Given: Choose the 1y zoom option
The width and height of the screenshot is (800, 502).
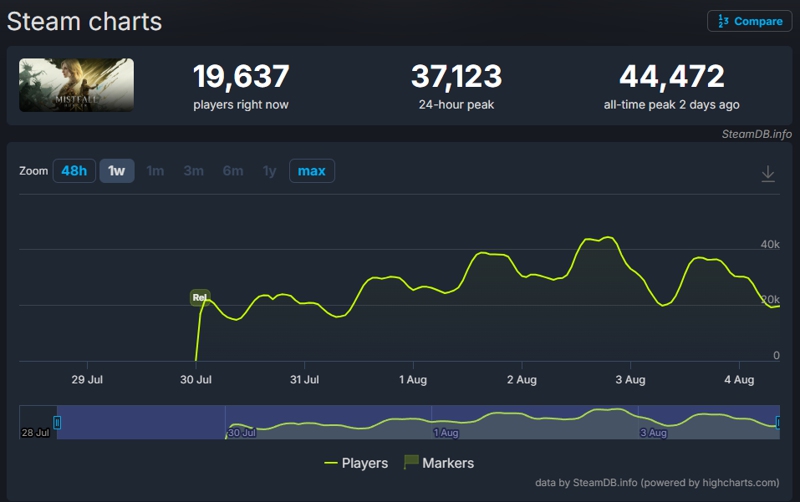Looking at the screenshot, I should click(269, 171).
